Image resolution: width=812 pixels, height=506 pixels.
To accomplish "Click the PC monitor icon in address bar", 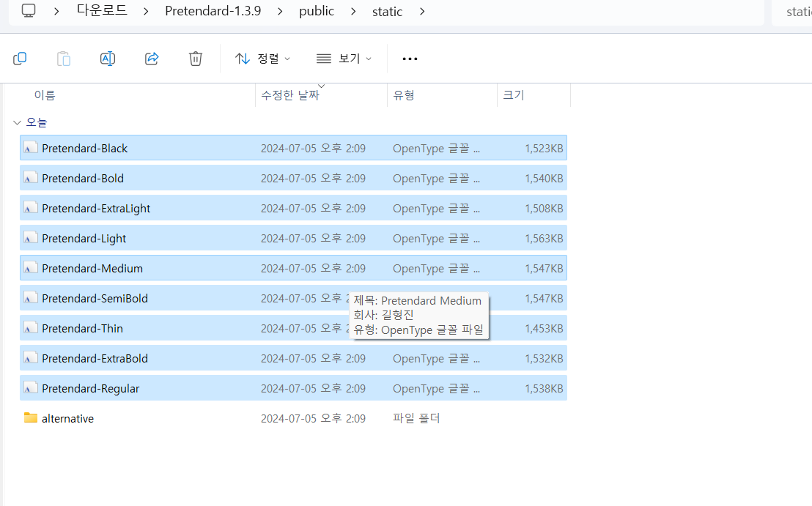I will 29,10.
